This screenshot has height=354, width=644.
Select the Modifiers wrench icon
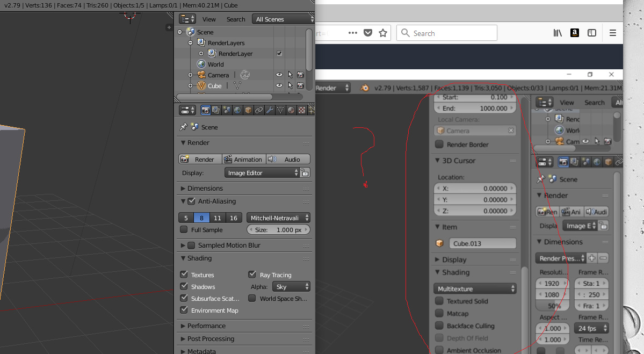[270, 110]
